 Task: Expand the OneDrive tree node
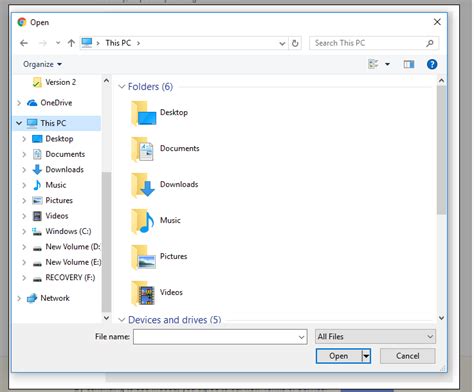coord(19,103)
